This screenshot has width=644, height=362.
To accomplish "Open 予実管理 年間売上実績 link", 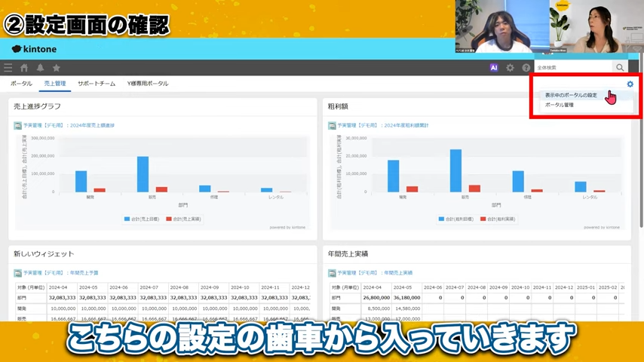I will pos(375,273).
